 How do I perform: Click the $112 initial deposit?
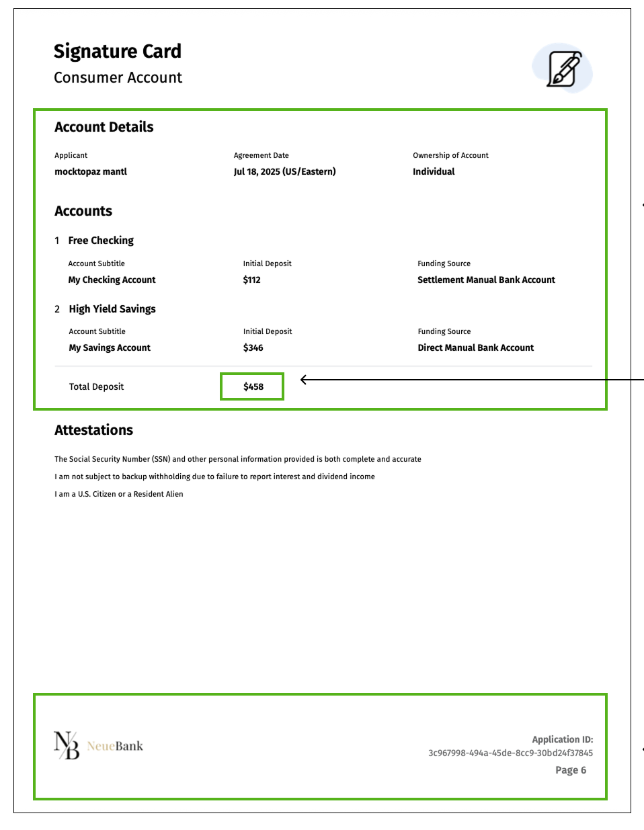(x=251, y=280)
